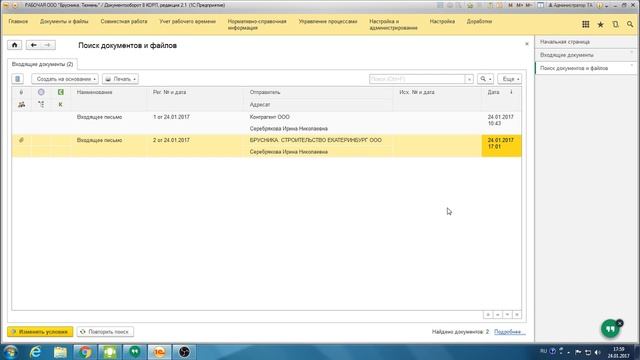Open OBS Studio from taskbar
Viewport: 640px width, 360px height.
tap(184, 352)
